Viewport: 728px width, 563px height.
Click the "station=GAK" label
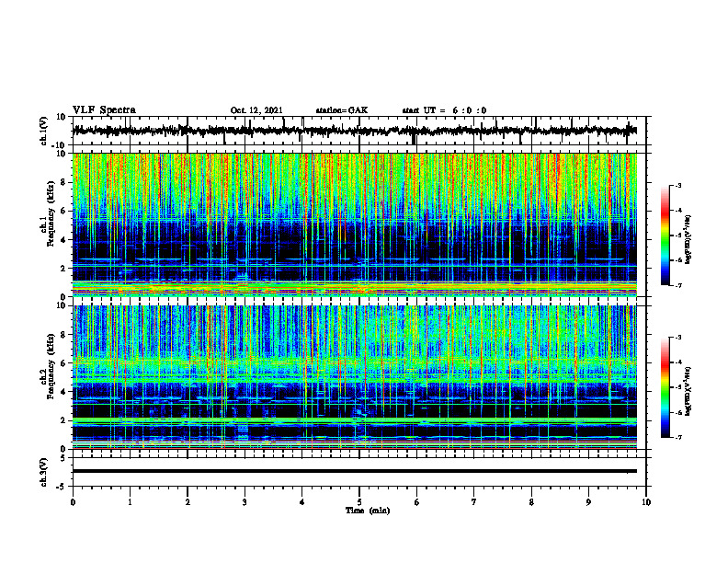point(342,110)
